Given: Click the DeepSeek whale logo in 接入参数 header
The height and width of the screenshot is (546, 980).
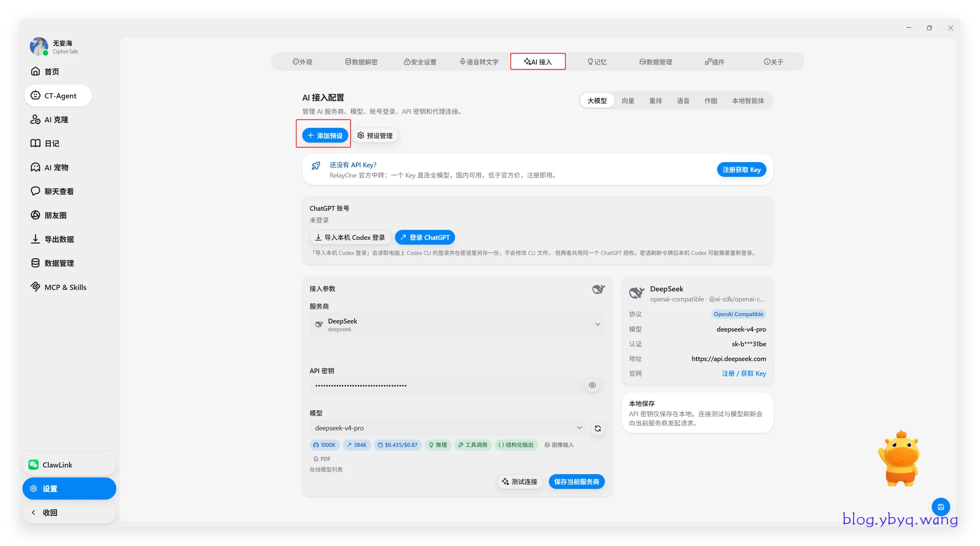Looking at the screenshot, I should click(x=599, y=289).
